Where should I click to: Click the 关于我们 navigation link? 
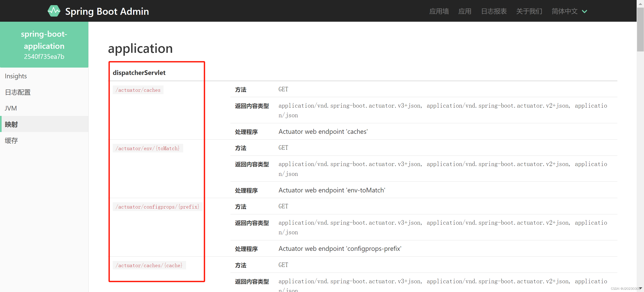tap(529, 11)
